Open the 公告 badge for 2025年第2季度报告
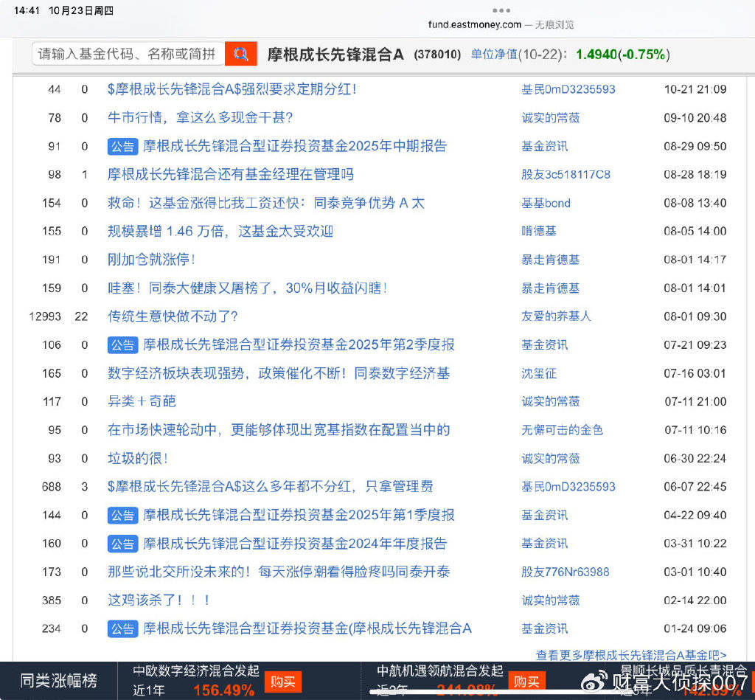Image resolution: width=755 pixels, height=700 pixels. 122,344
